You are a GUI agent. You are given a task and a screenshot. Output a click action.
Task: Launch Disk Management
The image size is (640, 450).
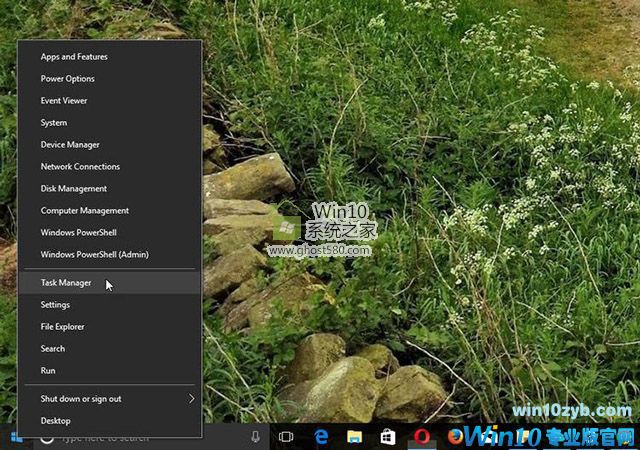(x=73, y=189)
